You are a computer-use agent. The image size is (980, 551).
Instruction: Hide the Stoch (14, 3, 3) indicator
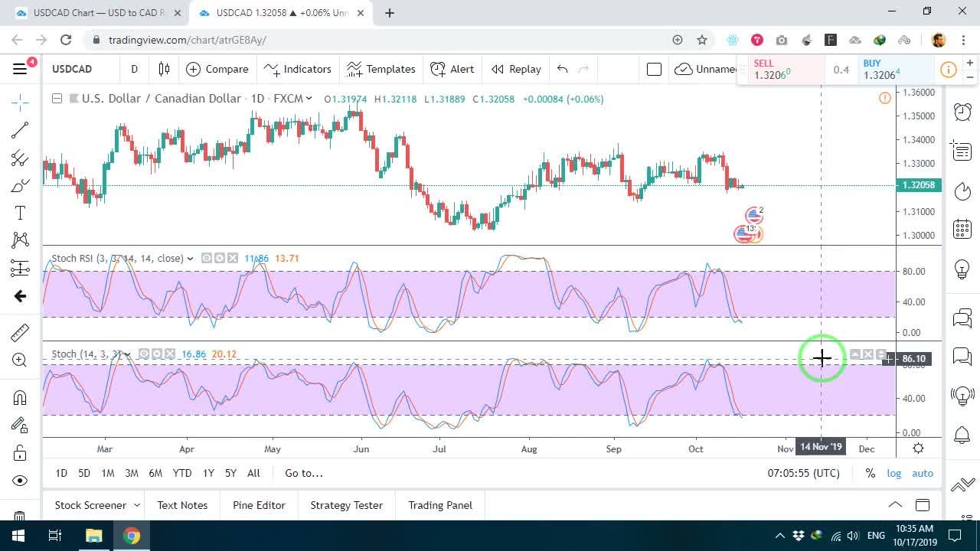point(144,354)
